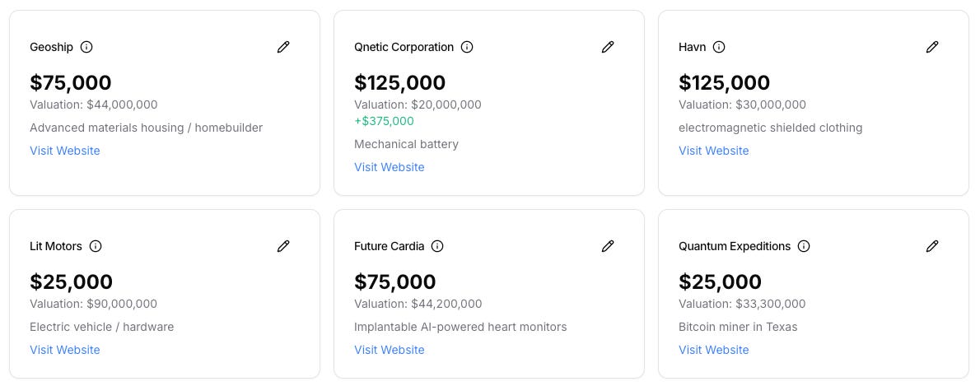View Havn info tooltip icon
The image size is (980, 386).
pyautogui.click(x=719, y=47)
